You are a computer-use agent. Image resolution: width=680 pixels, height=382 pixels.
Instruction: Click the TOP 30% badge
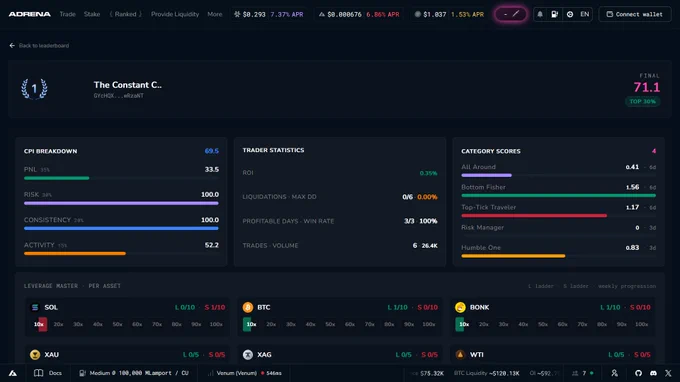(x=643, y=101)
